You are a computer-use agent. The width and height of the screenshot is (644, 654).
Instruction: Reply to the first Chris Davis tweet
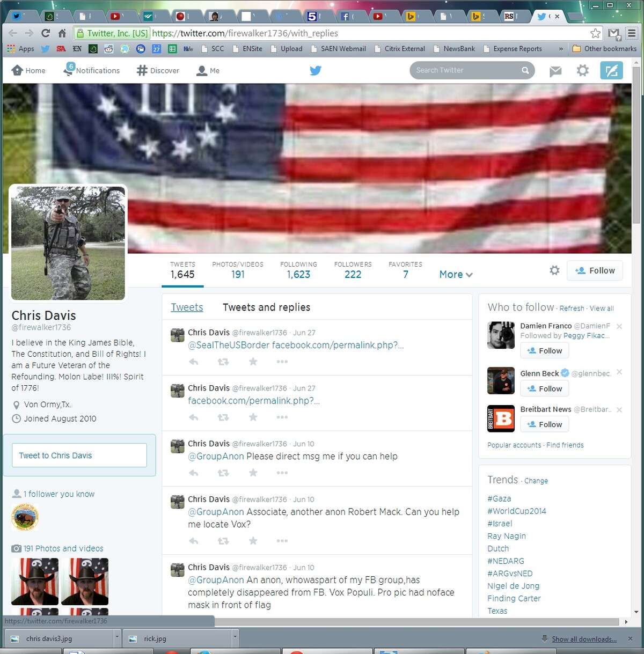[x=193, y=362]
